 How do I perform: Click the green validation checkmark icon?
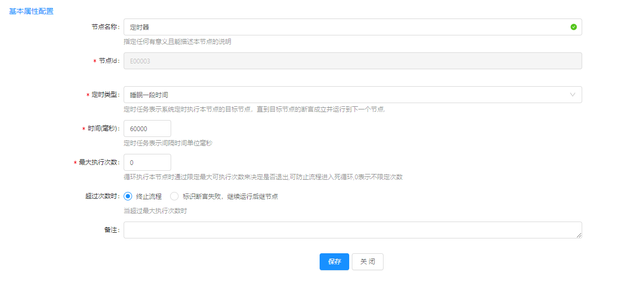click(x=573, y=27)
